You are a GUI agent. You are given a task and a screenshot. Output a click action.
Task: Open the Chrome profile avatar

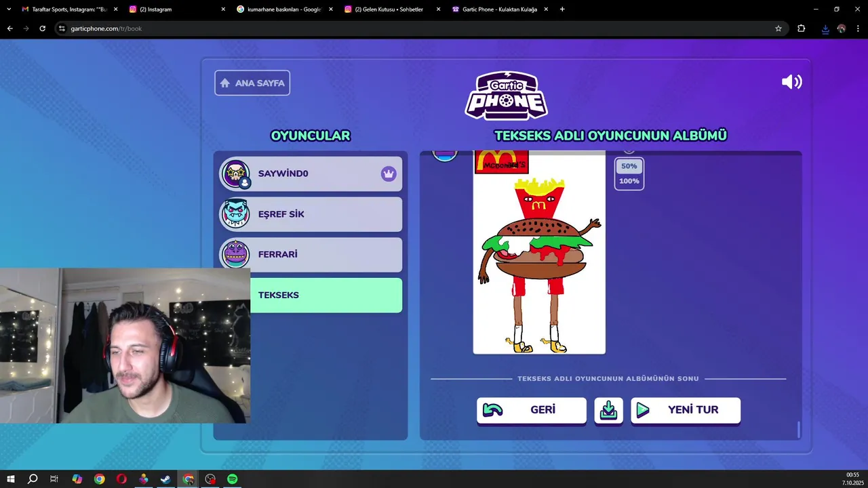[842, 28]
